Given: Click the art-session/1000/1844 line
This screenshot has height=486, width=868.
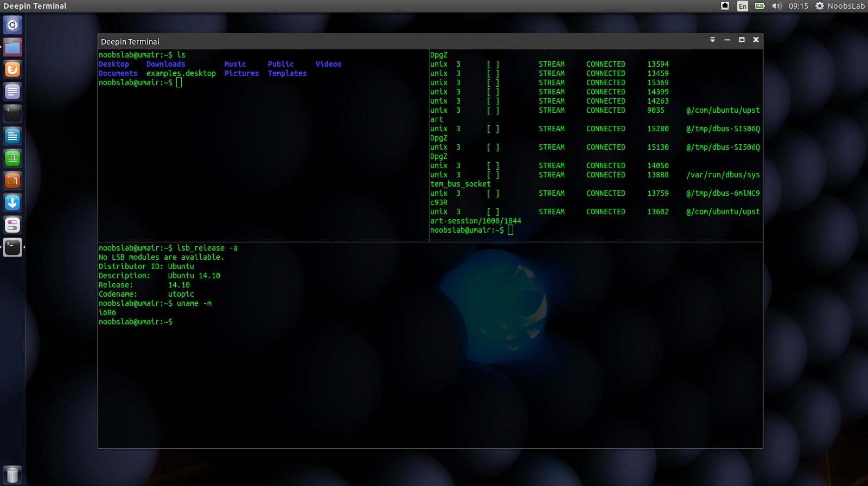Looking at the screenshot, I should (476, 221).
